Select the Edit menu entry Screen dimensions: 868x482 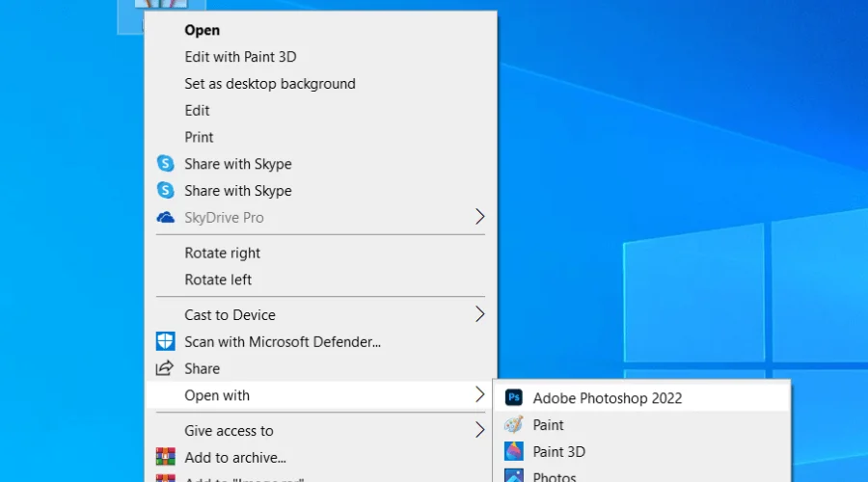(321, 110)
